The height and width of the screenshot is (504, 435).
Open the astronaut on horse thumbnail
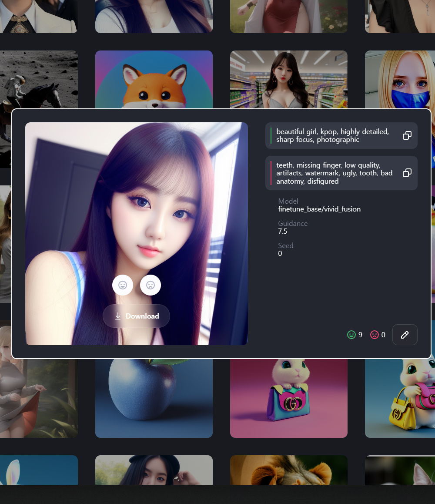click(39, 79)
